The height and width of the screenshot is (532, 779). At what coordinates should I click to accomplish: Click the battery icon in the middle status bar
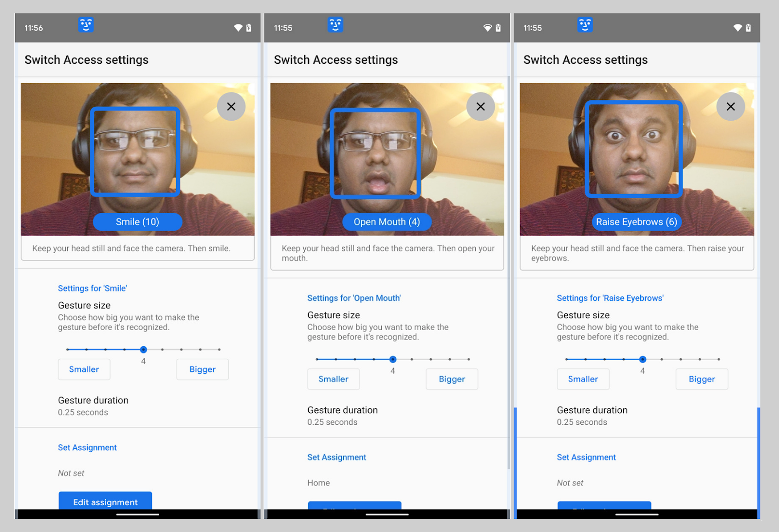coord(498,28)
